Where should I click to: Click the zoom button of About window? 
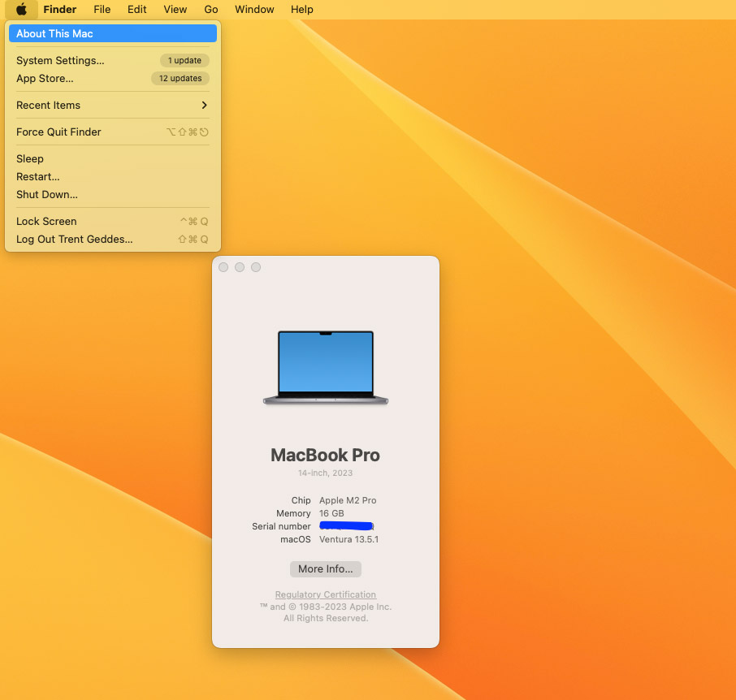click(256, 267)
